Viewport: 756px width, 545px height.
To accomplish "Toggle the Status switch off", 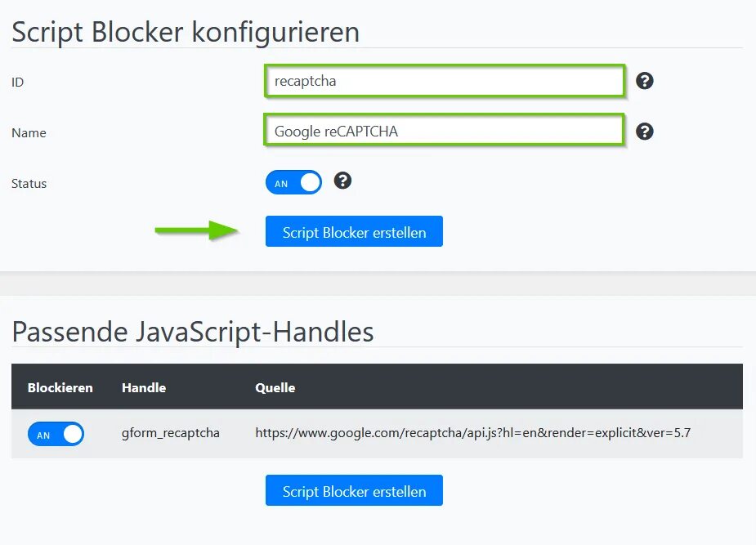I will point(293,183).
